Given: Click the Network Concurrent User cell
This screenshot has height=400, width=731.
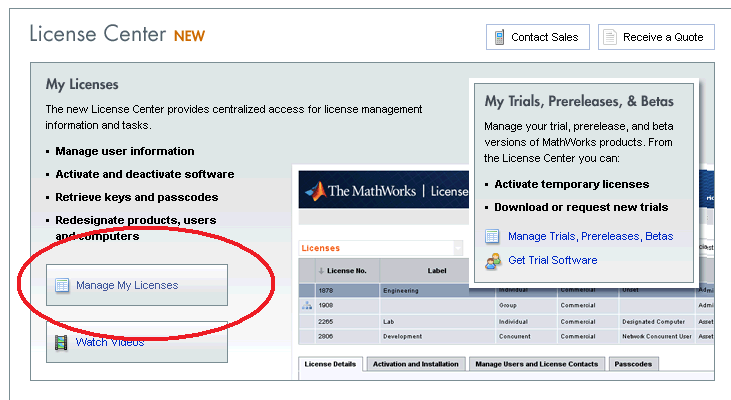Looking at the screenshot, I should (656, 336).
